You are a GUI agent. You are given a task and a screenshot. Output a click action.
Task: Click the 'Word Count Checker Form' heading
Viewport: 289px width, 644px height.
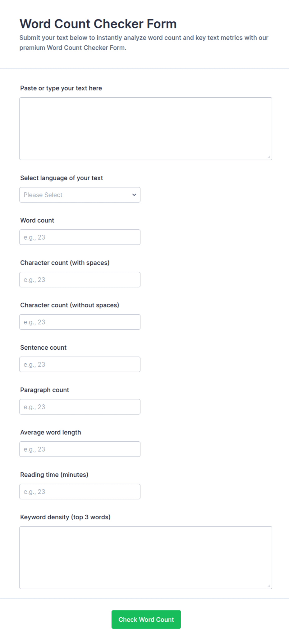98,24
